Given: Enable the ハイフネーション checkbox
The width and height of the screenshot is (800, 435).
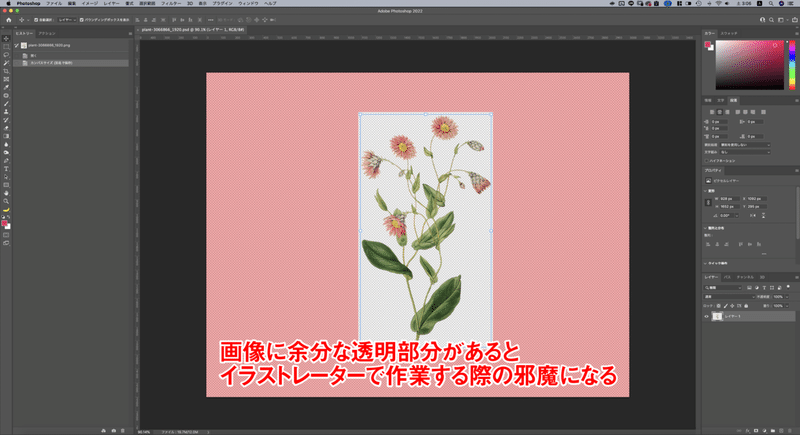Looking at the screenshot, I should point(707,161).
